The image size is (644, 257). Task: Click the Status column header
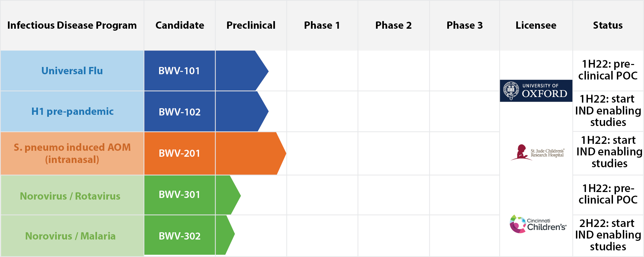click(608, 25)
